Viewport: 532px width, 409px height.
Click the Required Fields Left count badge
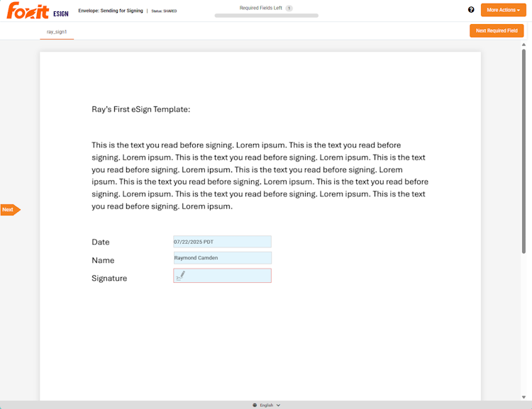tap(289, 8)
